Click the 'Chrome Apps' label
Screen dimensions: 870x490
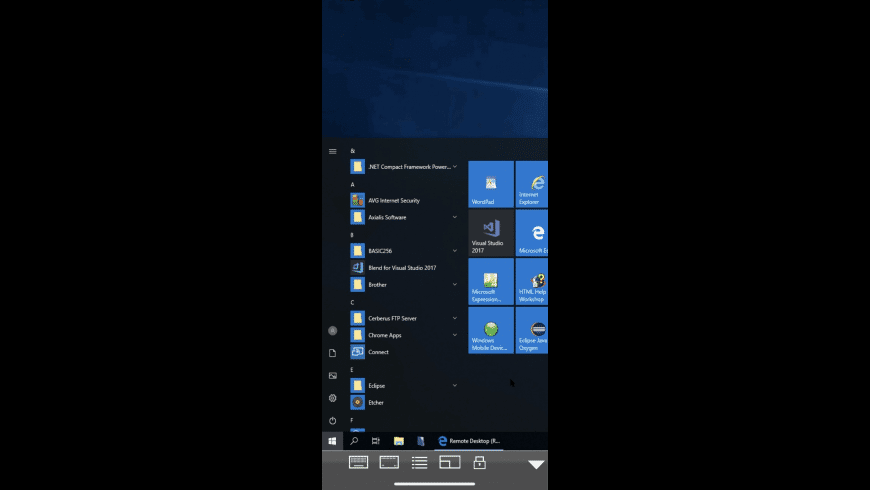click(385, 335)
